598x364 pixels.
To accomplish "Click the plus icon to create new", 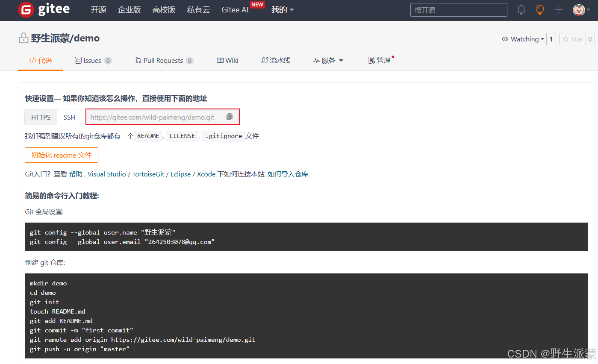I will point(559,10).
